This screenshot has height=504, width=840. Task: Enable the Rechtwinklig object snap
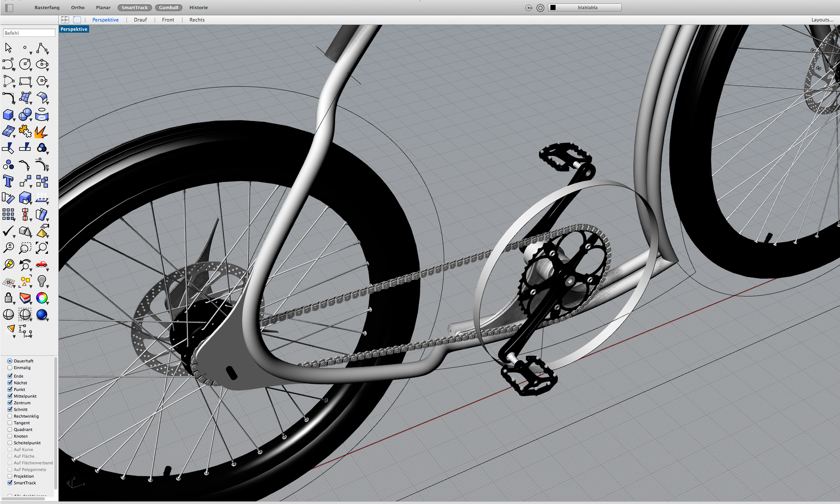pos(10,416)
